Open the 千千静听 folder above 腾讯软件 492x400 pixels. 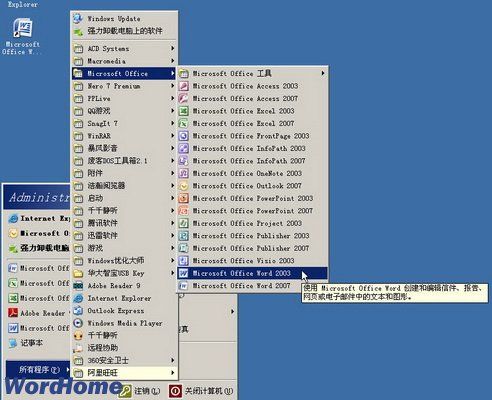124,211
